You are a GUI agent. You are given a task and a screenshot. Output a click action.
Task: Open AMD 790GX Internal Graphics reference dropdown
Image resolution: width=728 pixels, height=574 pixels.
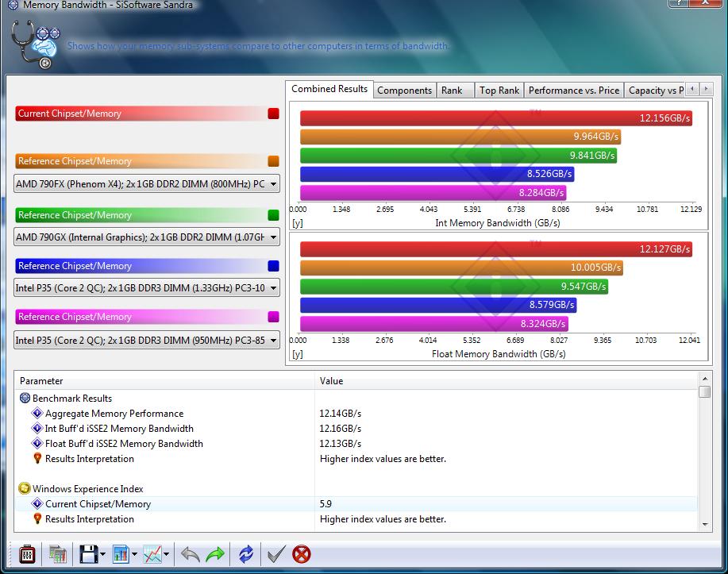coord(147,237)
